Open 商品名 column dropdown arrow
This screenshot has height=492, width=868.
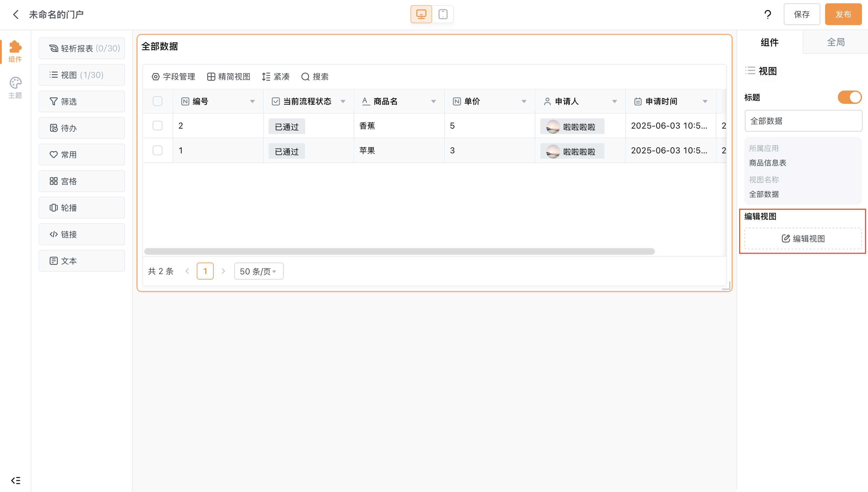(433, 101)
